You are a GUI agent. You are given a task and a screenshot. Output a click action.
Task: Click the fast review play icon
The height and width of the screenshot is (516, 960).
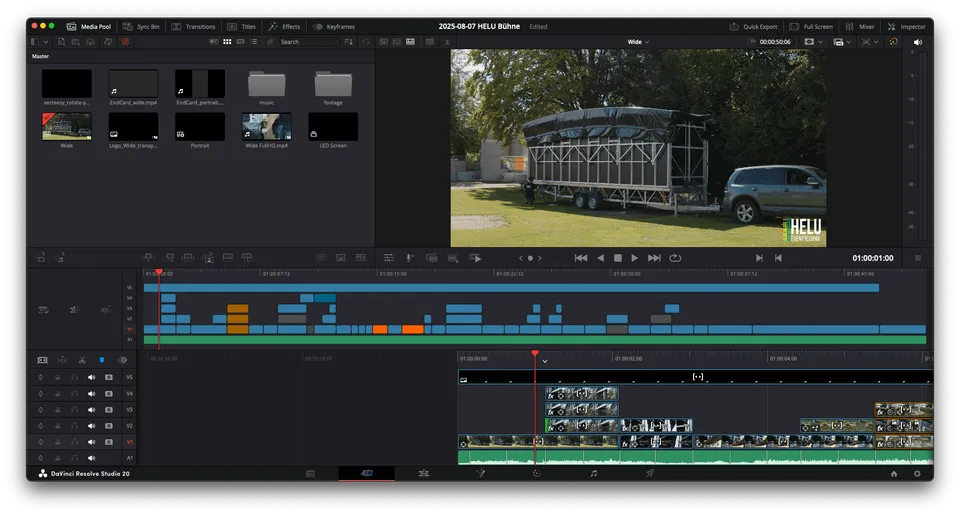point(475,258)
